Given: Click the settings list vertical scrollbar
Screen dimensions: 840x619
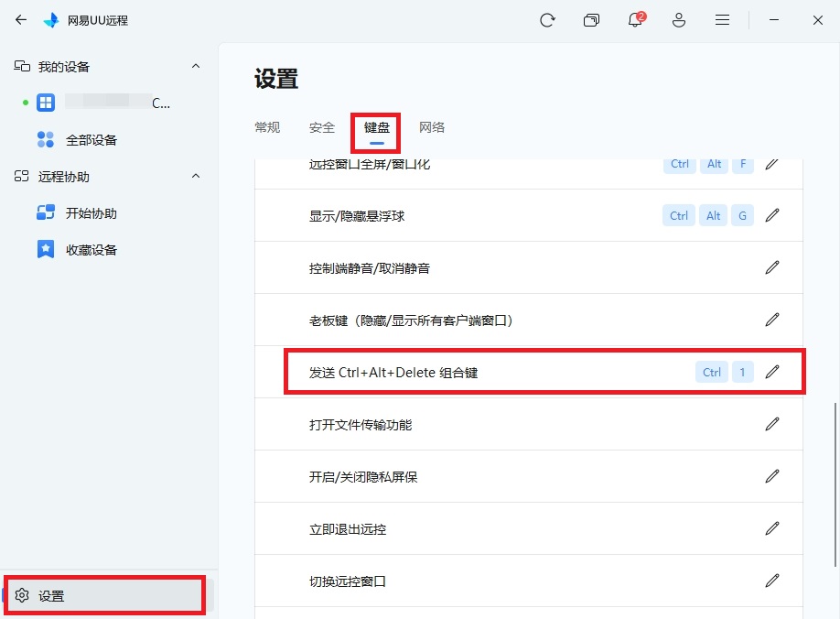Looking at the screenshot, I should tap(835, 484).
